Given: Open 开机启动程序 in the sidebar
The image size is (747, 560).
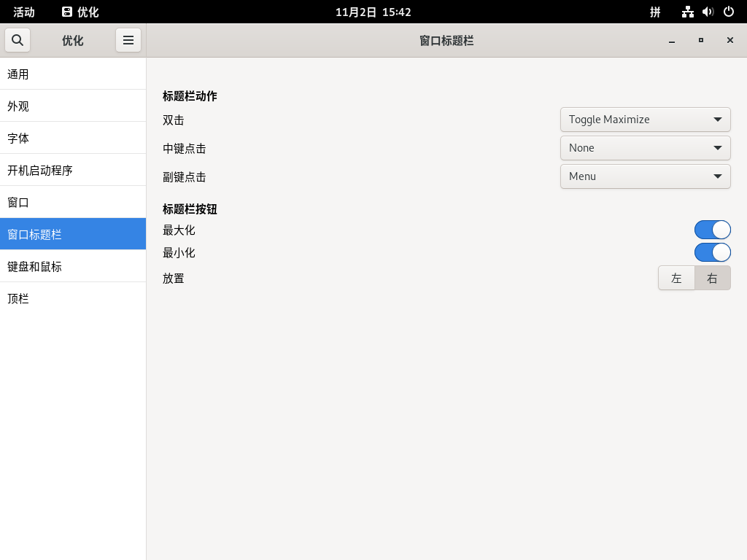Looking at the screenshot, I should (x=73, y=171).
